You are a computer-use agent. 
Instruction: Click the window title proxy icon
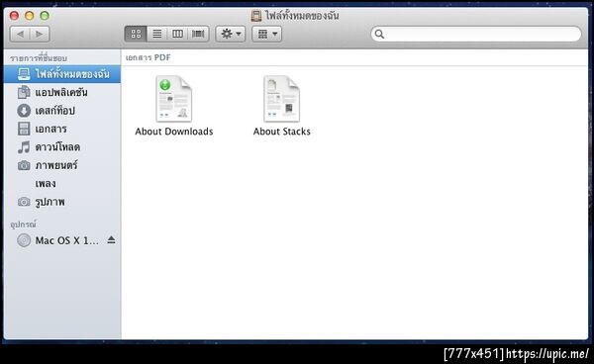[x=256, y=16]
